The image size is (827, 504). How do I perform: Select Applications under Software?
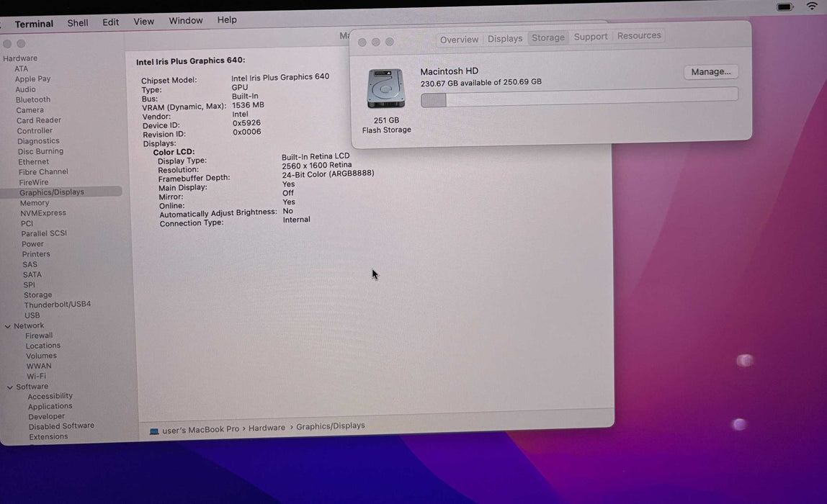click(x=50, y=407)
